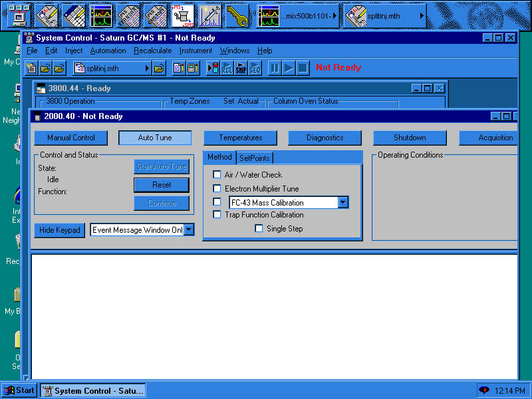
Task: Expand the FC-43 Mass Calibration dropdown
Action: coord(343,203)
